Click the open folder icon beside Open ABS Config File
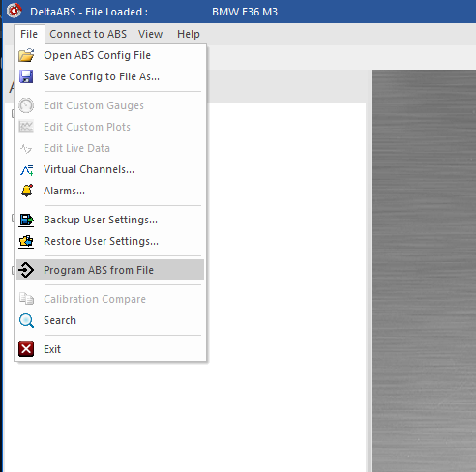 [x=26, y=55]
